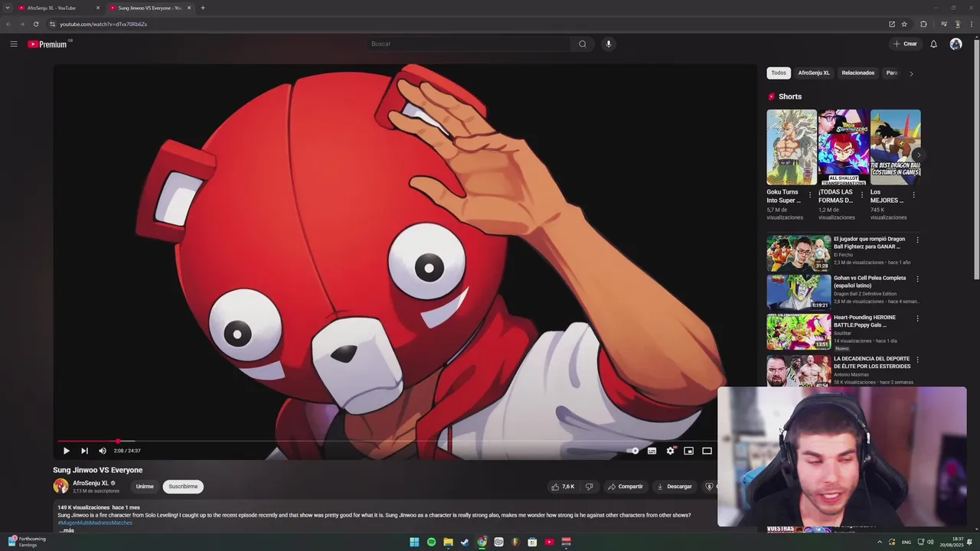
Task: Switch to miniplayer mode
Action: pyautogui.click(x=688, y=451)
